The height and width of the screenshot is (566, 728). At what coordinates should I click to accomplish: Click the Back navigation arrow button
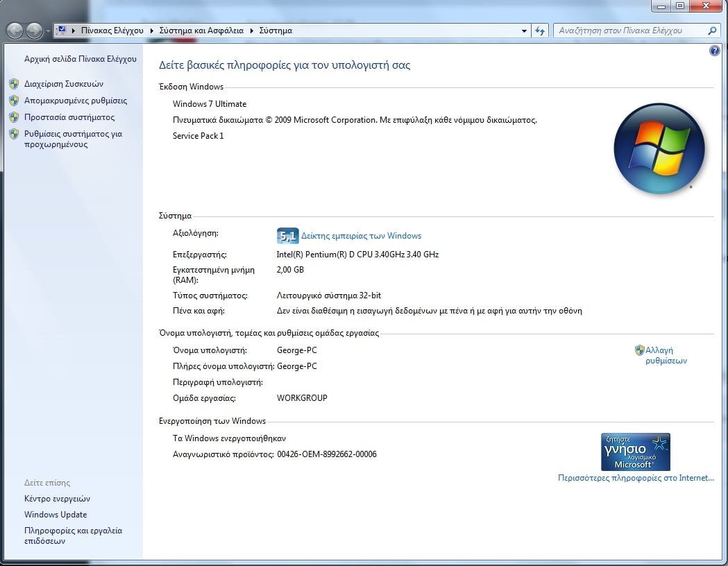[x=15, y=31]
